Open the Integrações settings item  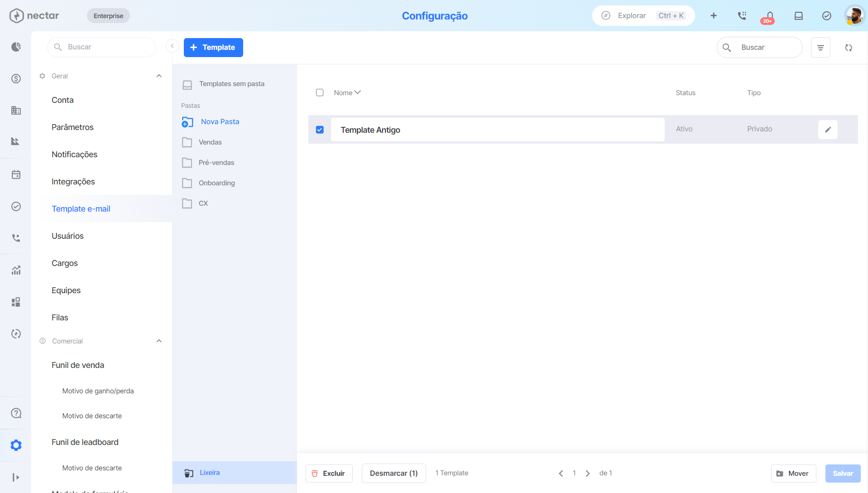pyautogui.click(x=73, y=182)
